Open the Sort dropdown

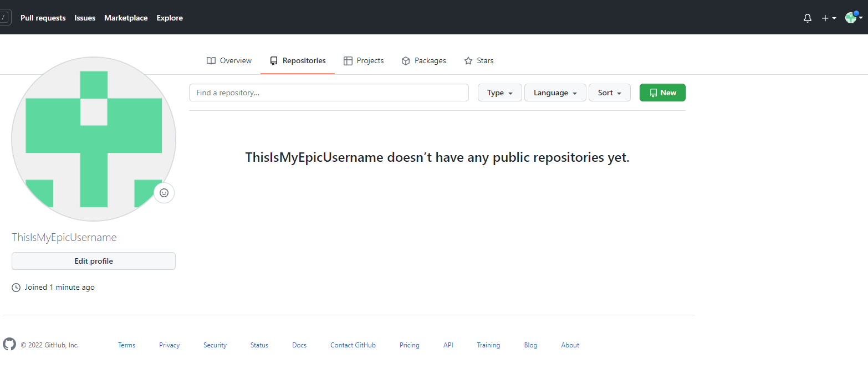pyautogui.click(x=609, y=93)
